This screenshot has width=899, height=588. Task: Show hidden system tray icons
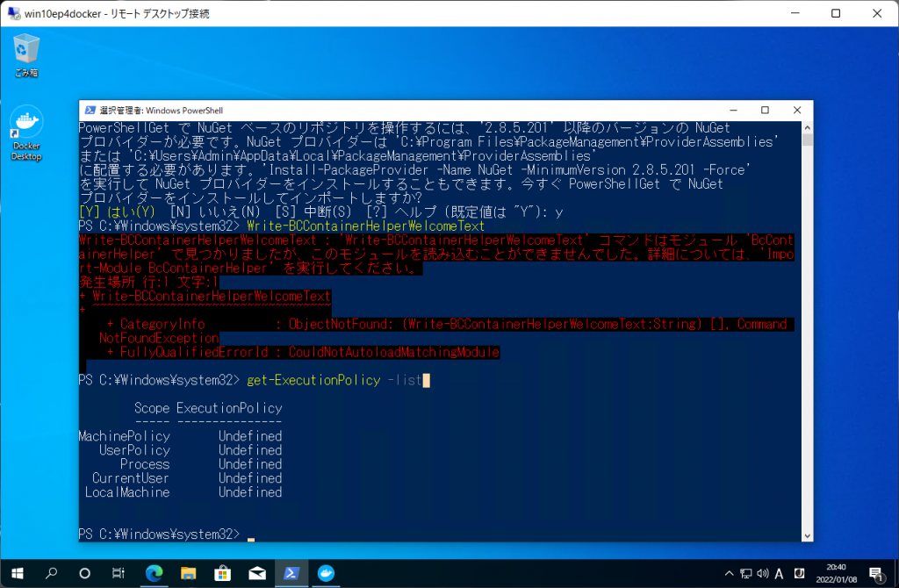[x=729, y=573]
